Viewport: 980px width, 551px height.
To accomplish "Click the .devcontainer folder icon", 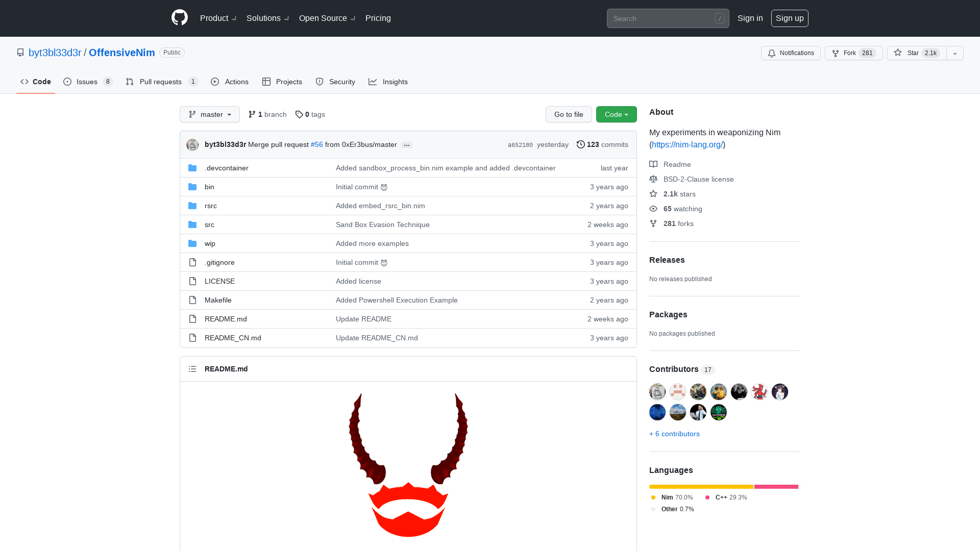I will [x=192, y=168].
